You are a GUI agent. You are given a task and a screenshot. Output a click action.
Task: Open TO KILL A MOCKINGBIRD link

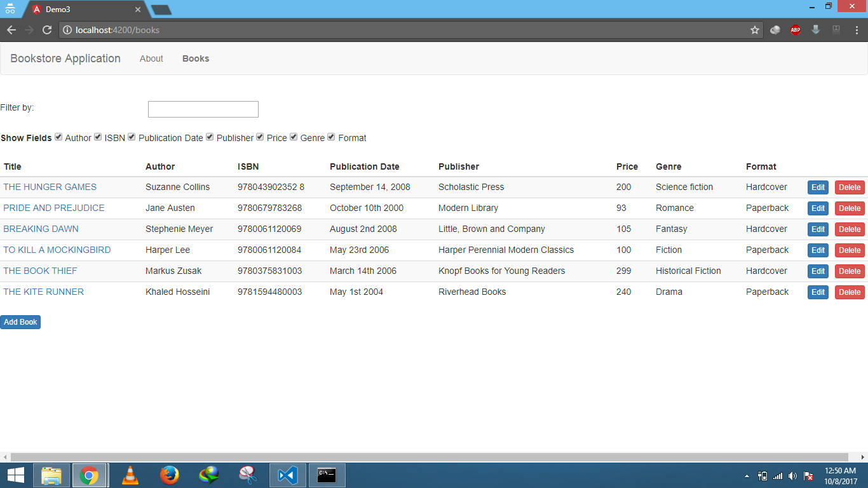[x=57, y=250]
